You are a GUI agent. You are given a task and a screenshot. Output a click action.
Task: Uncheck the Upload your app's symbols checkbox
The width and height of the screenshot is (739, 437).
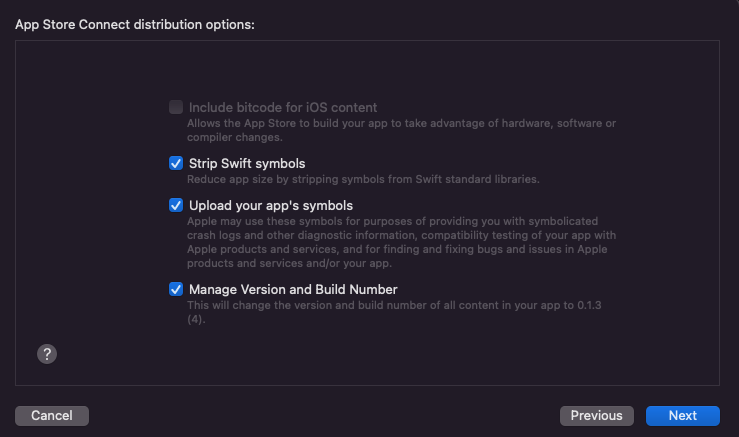176,205
